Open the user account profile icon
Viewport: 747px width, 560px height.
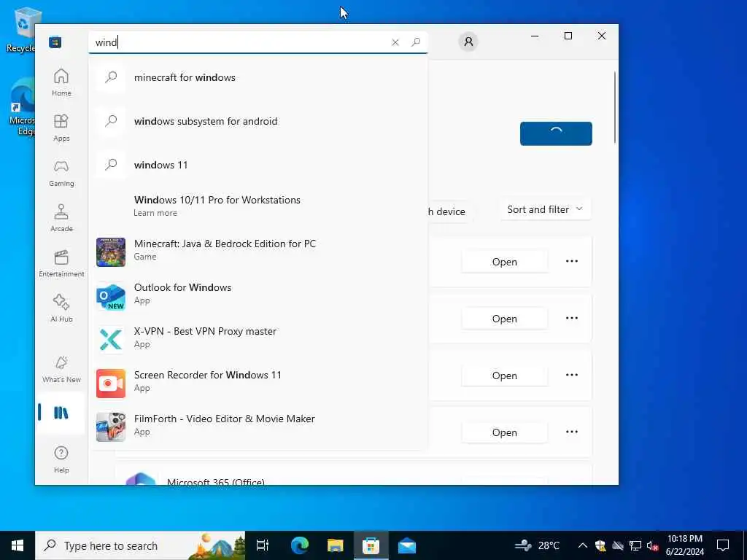tap(468, 42)
